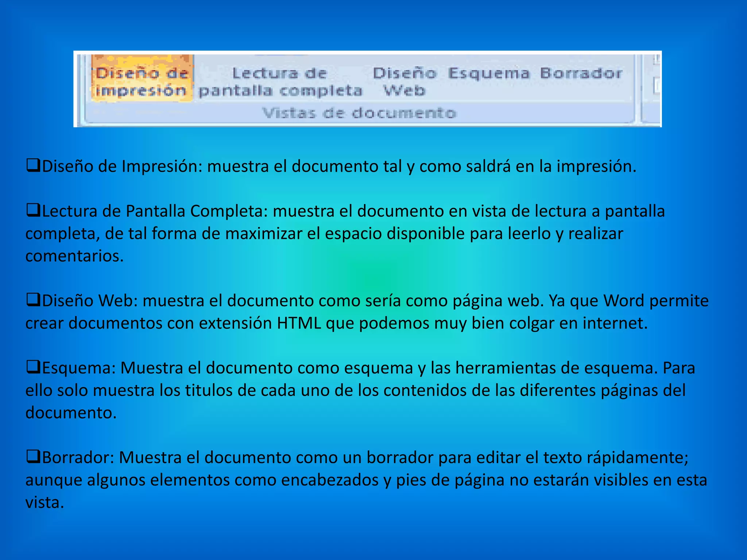Click the Esquema description paragraph

[x=360, y=390]
